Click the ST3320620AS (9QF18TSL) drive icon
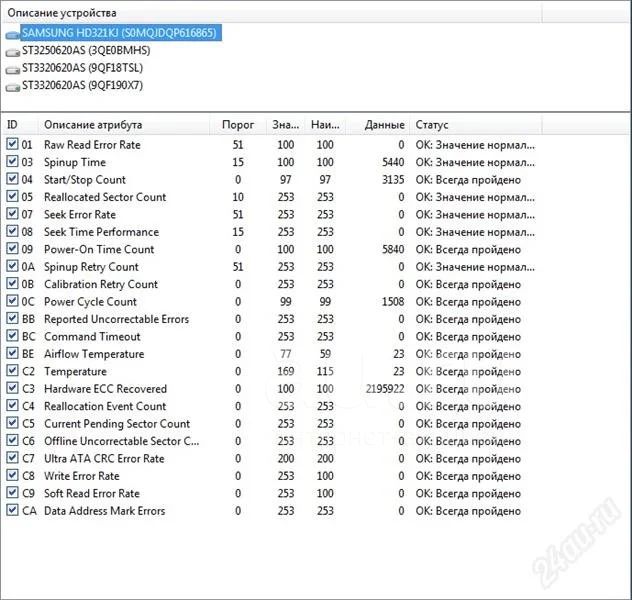 [13, 70]
